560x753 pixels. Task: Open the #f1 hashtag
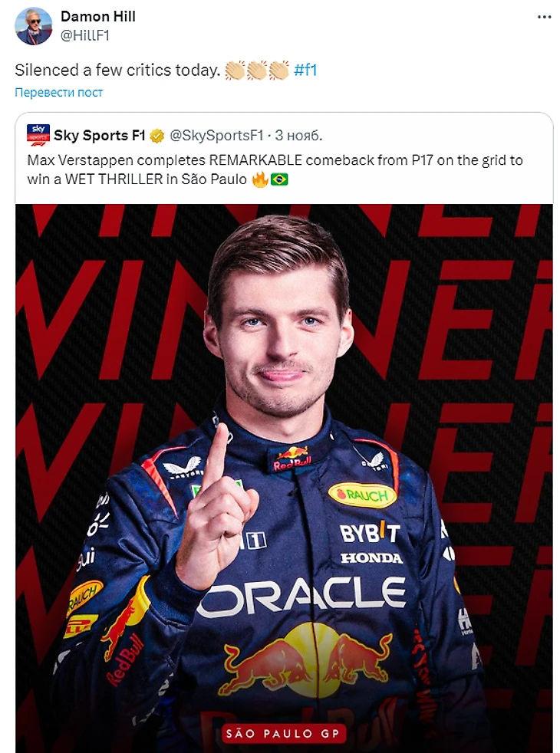pyautogui.click(x=305, y=70)
